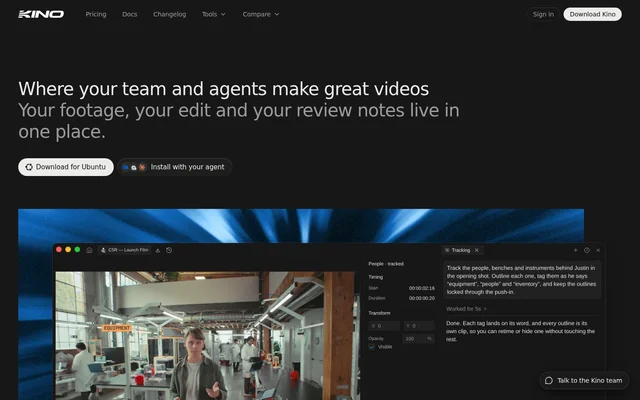Expand the Tools menu
Viewport: 640px width, 400px height.
tap(213, 14)
